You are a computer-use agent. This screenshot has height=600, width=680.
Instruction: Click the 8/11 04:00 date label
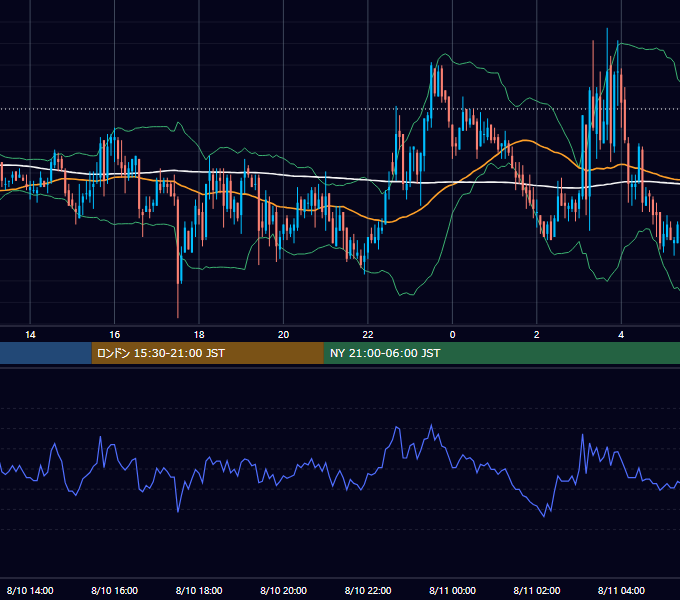[x=621, y=590]
